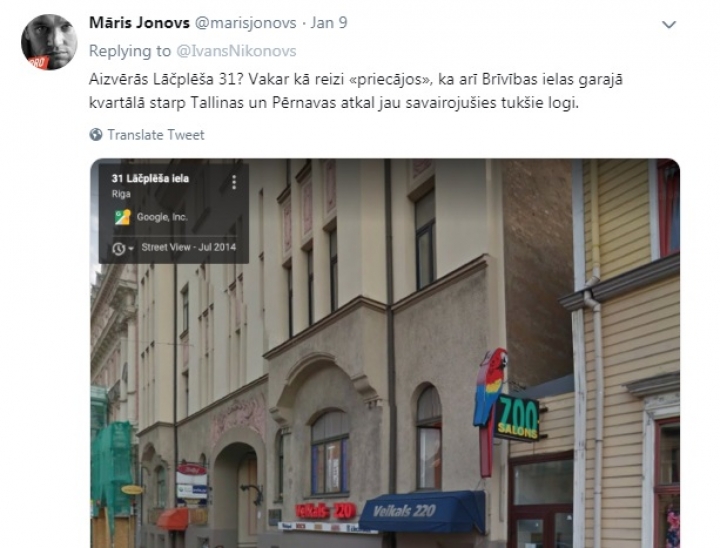Open the Jan 9 tweet timestamp
The width and height of the screenshot is (720, 548).
pos(329,23)
